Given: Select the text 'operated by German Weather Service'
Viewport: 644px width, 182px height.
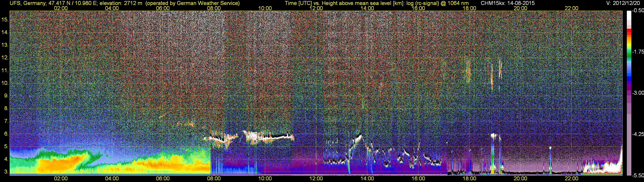Looking at the screenshot, I should (193, 3).
